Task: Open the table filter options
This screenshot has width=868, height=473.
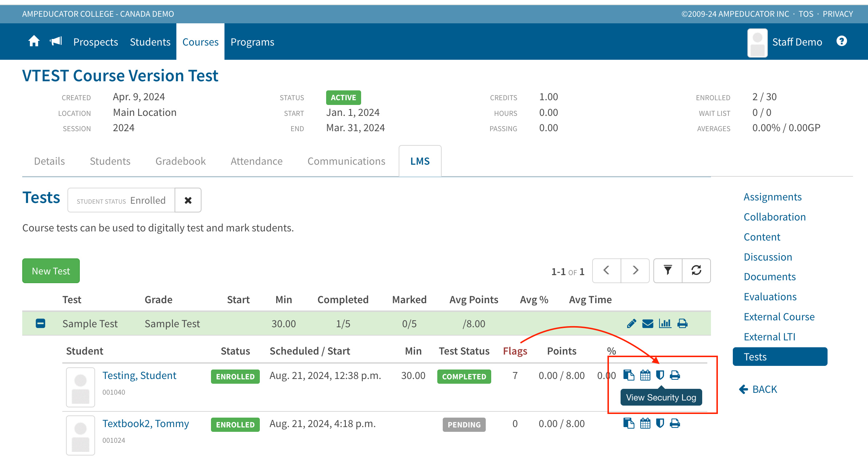Action: pos(668,270)
